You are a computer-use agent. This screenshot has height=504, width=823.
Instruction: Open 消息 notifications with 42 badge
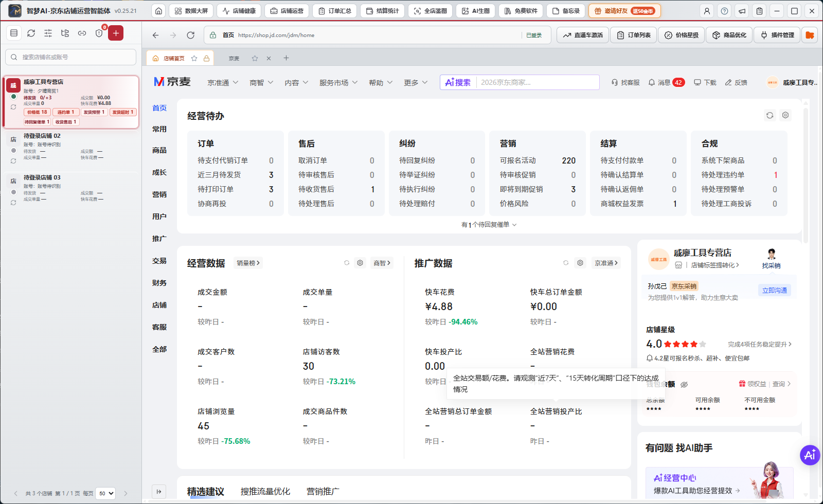pyautogui.click(x=666, y=82)
